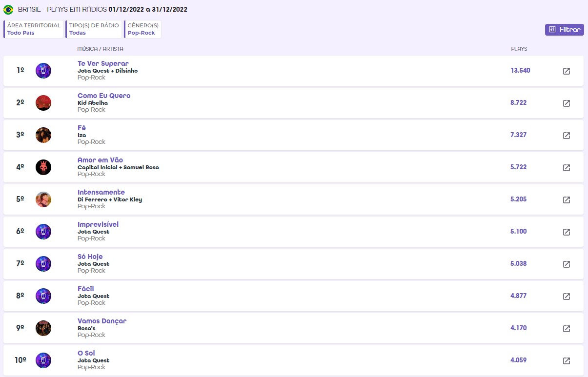Click the Fácil album thumbnail

pyautogui.click(x=43, y=296)
